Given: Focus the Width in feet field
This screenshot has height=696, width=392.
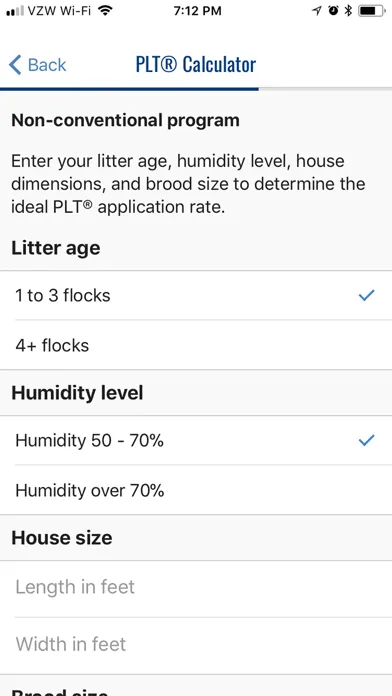Looking at the screenshot, I should point(196,644).
